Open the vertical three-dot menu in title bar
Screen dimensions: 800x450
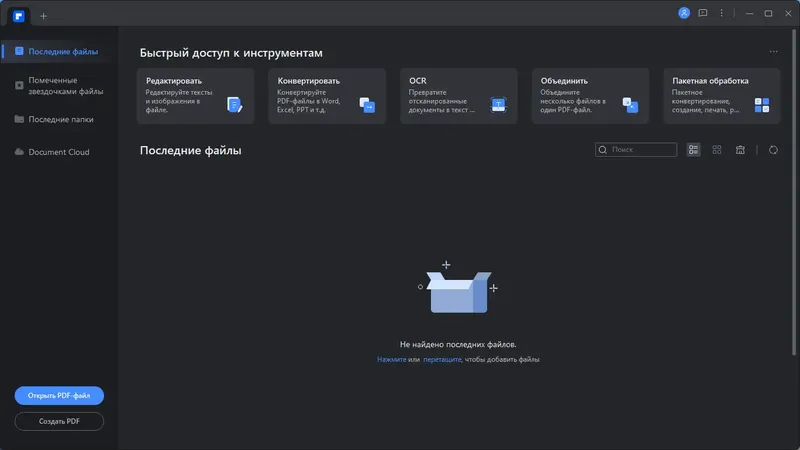(721, 13)
